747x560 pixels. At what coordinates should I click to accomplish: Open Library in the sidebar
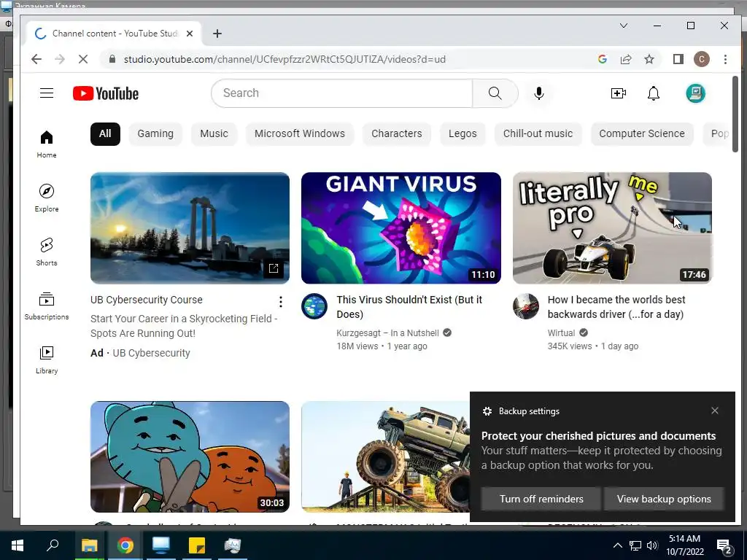(x=47, y=359)
